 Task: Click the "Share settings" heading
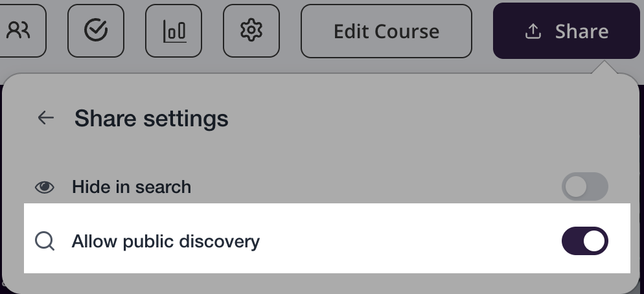pyautogui.click(x=152, y=119)
